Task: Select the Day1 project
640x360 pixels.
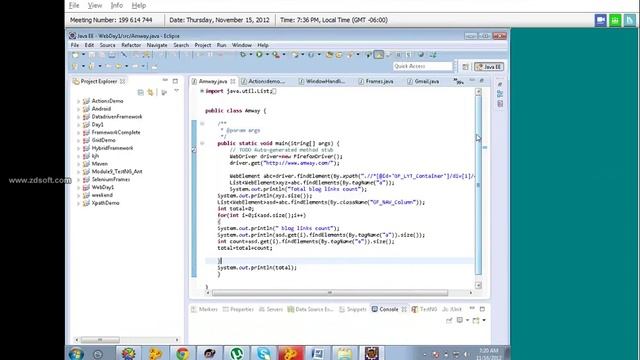Action: (x=97, y=124)
